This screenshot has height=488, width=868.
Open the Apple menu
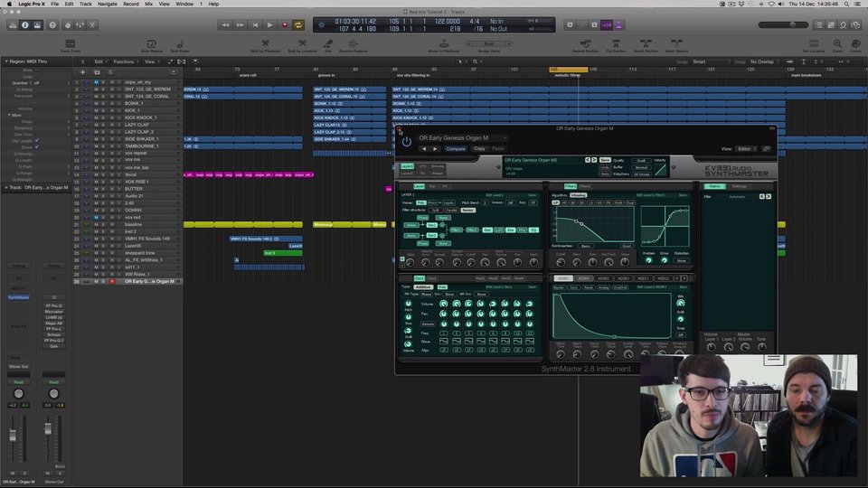(x=9, y=4)
